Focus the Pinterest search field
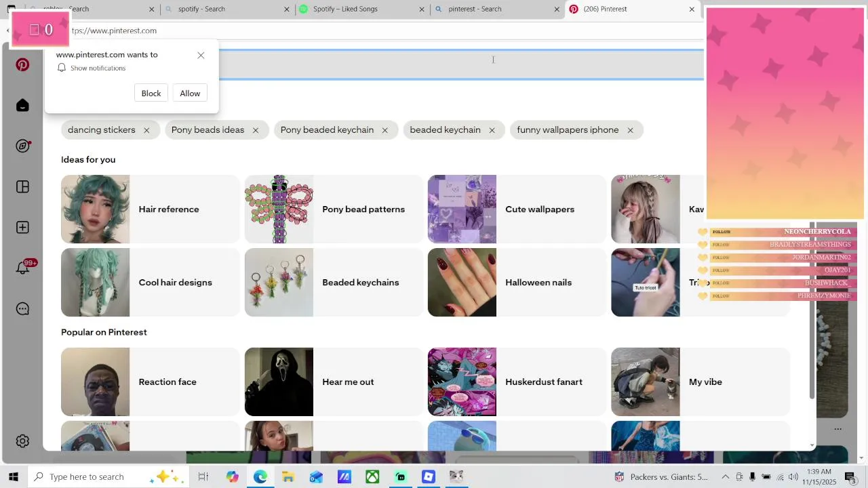The image size is (868, 488). [461, 64]
